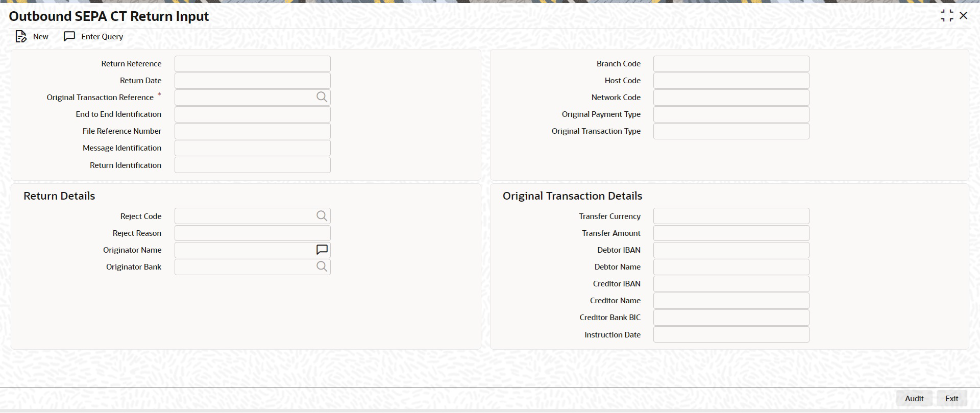Click the Transfer Currency label

609,216
